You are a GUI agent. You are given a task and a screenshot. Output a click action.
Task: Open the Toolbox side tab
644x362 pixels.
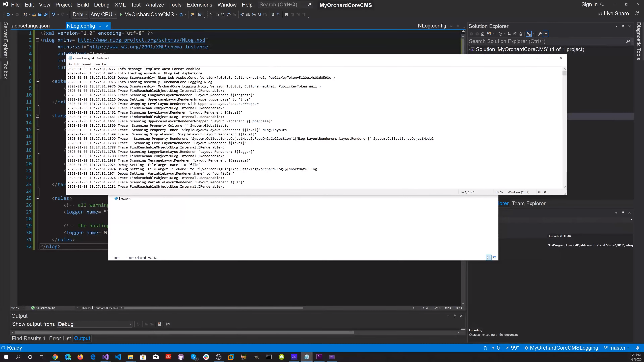pyautogui.click(x=5, y=70)
